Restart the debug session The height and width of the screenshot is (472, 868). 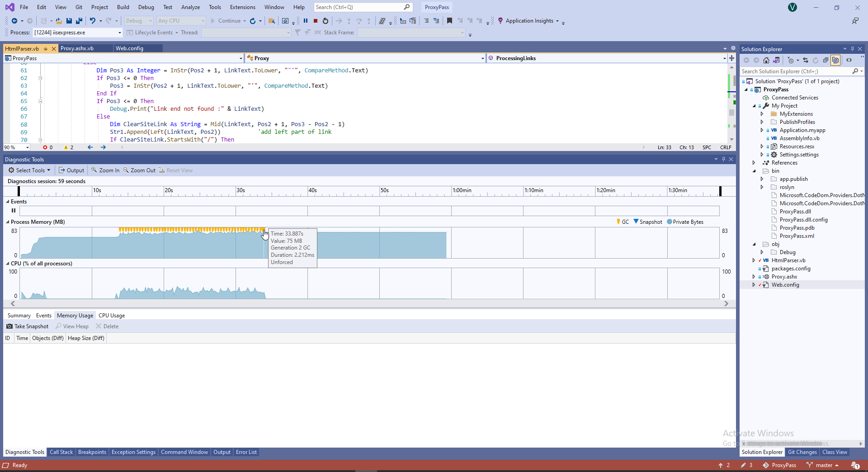pos(325,21)
